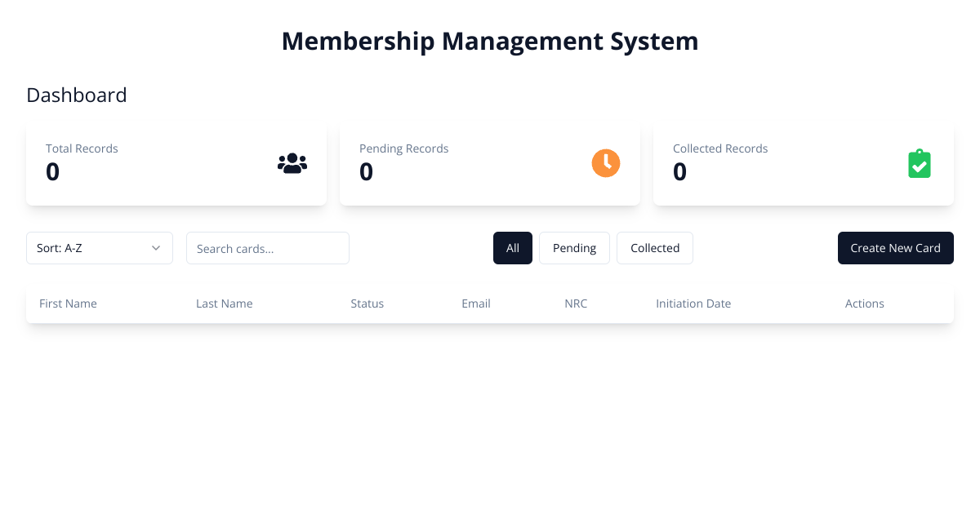Click the Email column header
The width and height of the screenshot is (980, 514).
[476, 304]
